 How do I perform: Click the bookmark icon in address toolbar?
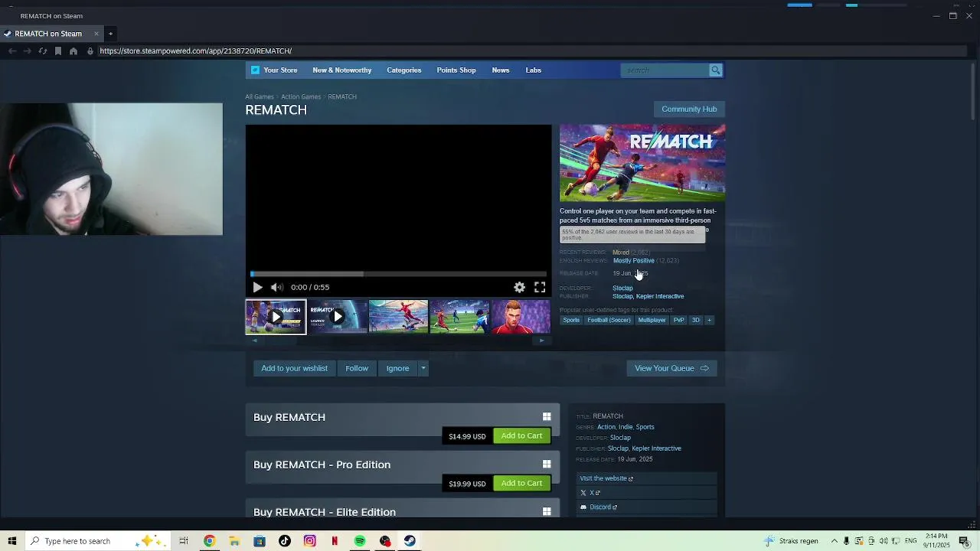[x=58, y=51]
